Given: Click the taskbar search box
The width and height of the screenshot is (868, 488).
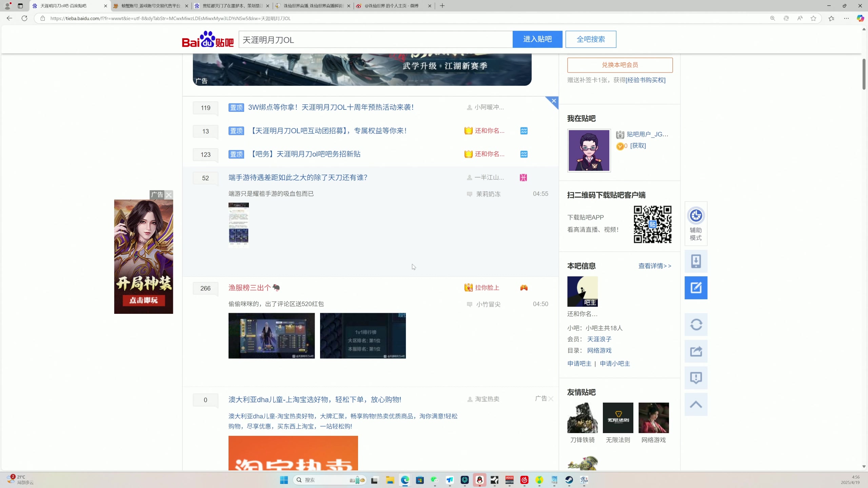Looking at the screenshot, I should coord(329,480).
